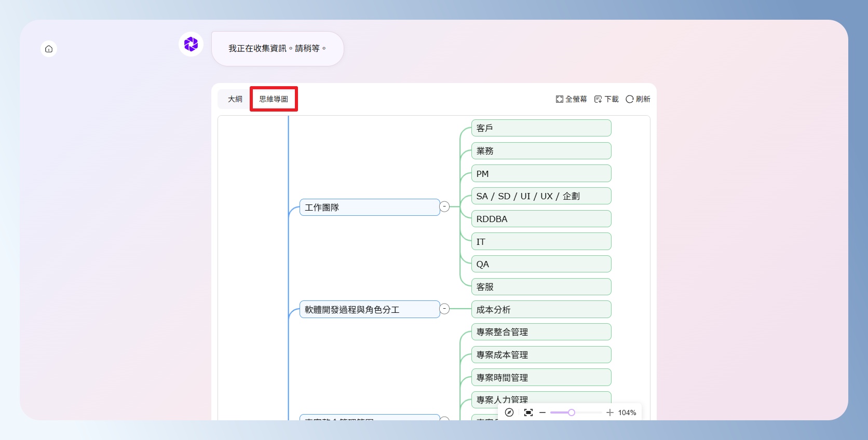The width and height of the screenshot is (868, 440).
Task: Click the zoom slider handle
Action: pos(572,412)
